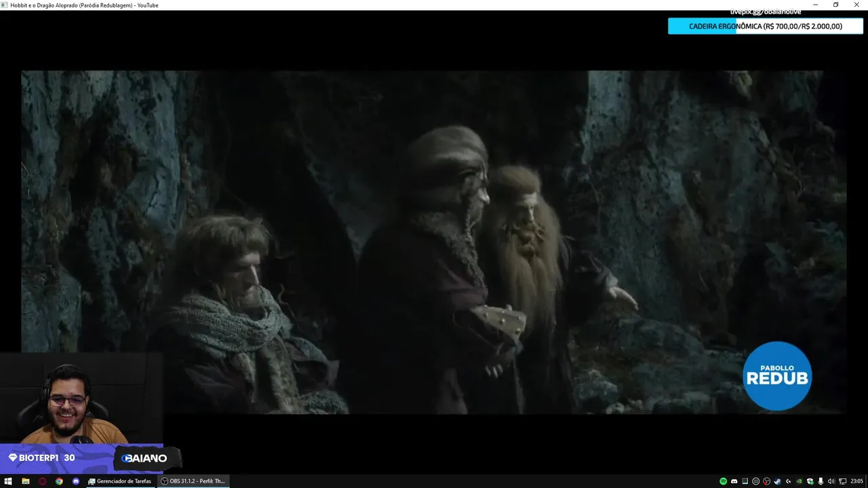868x488 pixels.
Task: Open the 23:05 clock in the taskbar
Action: pos(857,481)
